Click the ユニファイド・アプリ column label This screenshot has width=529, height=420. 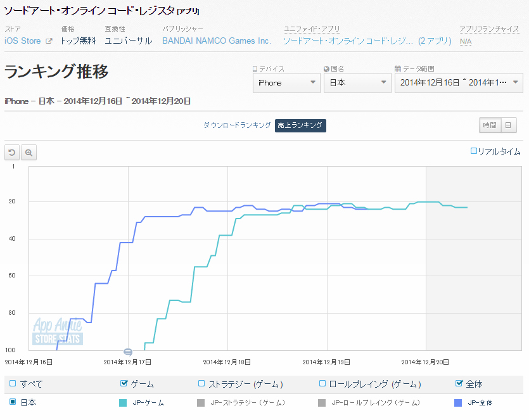point(312,29)
